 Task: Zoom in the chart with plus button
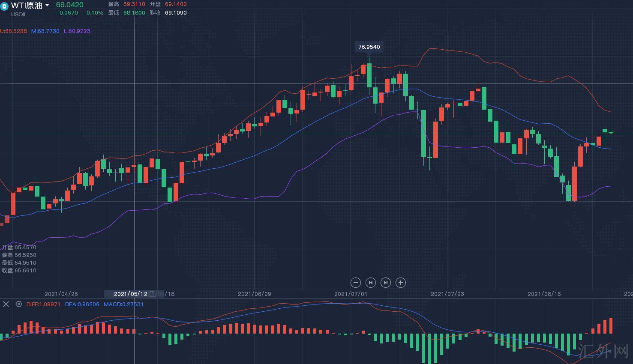pos(400,283)
